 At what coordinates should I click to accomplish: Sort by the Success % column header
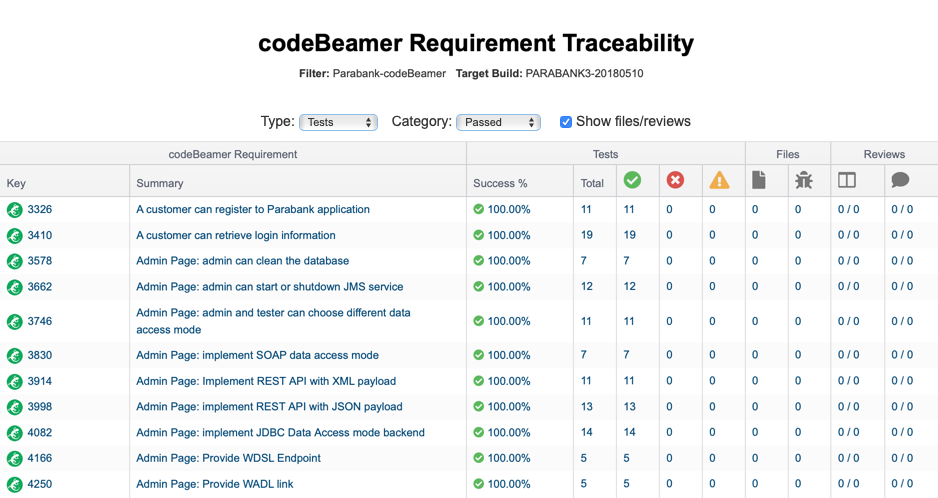[x=500, y=183]
